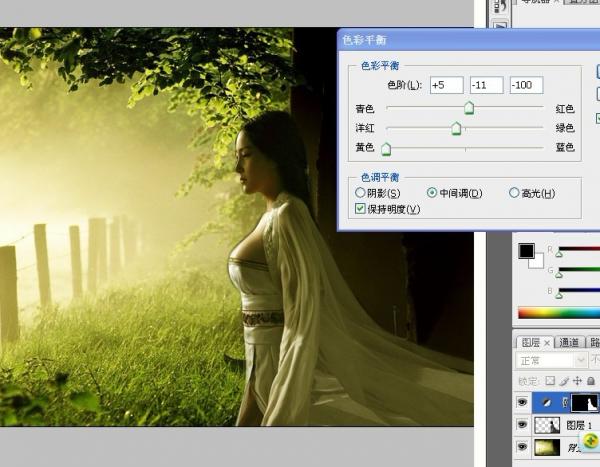Click the foreground color black swatch

click(525, 250)
